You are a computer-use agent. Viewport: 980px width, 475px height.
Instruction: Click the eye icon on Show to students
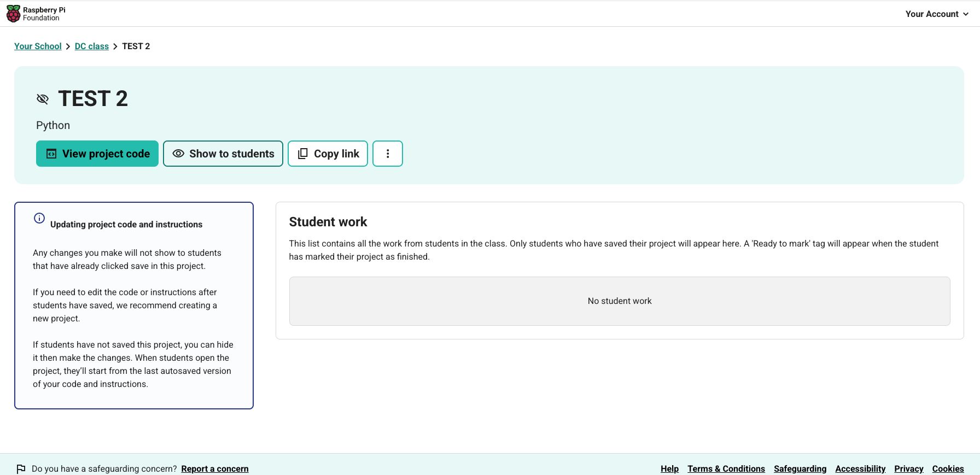pyautogui.click(x=178, y=154)
